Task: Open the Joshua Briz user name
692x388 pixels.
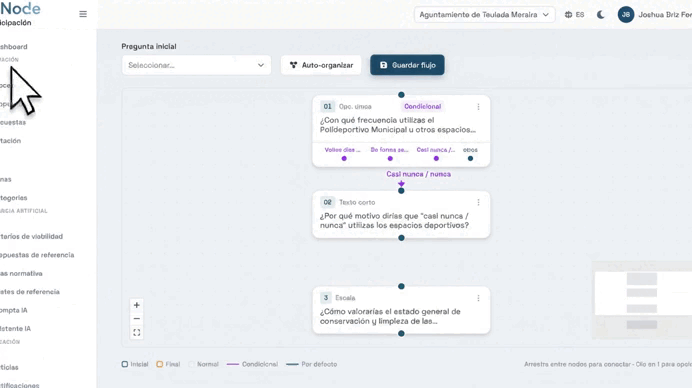Action: tap(665, 15)
